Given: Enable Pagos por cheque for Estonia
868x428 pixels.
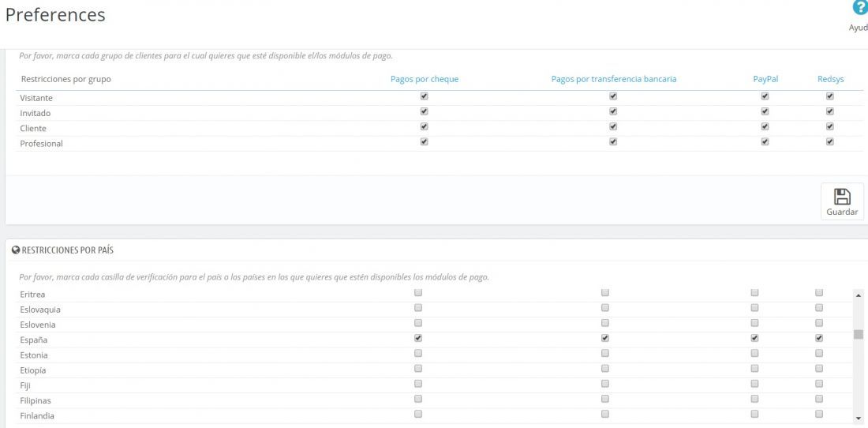Looking at the screenshot, I should 418,353.
